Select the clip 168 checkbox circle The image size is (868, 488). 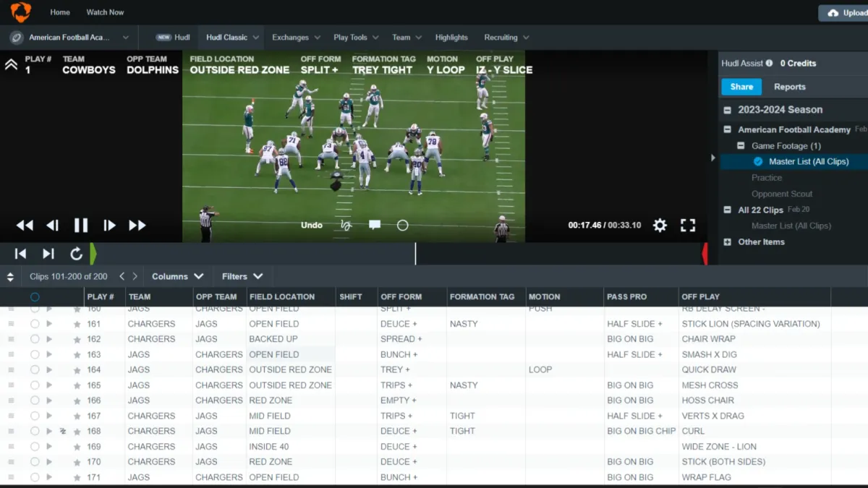tap(35, 431)
